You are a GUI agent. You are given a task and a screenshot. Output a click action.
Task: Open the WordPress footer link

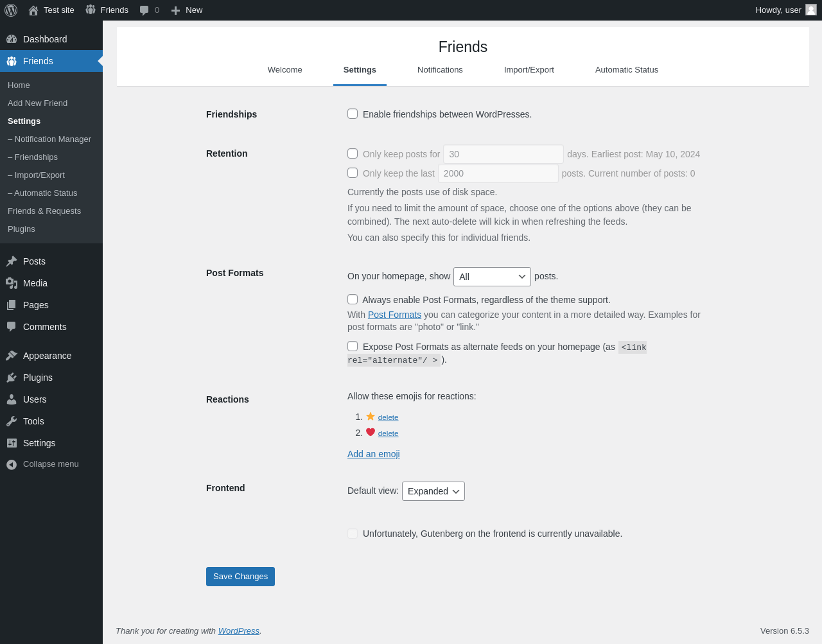click(238, 631)
